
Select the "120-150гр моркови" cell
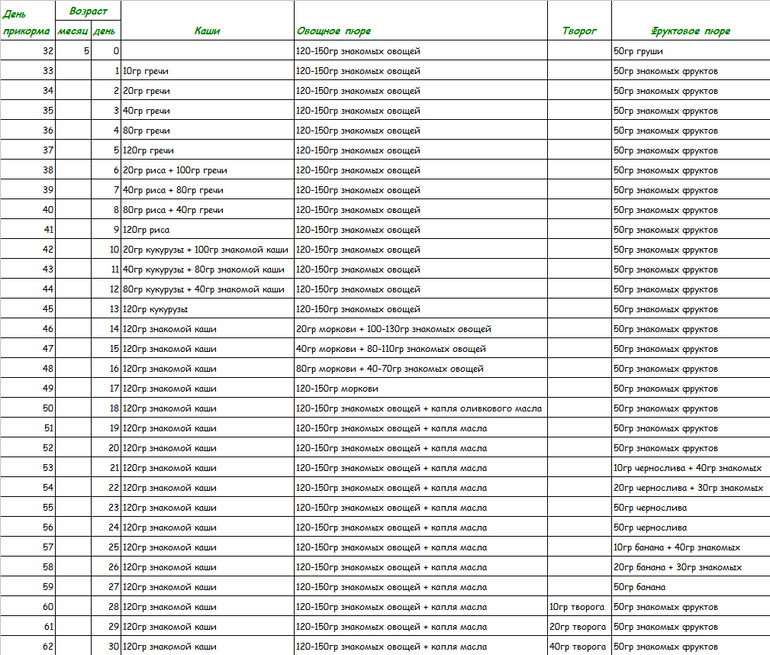pyautogui.click(x=420, y=388)
